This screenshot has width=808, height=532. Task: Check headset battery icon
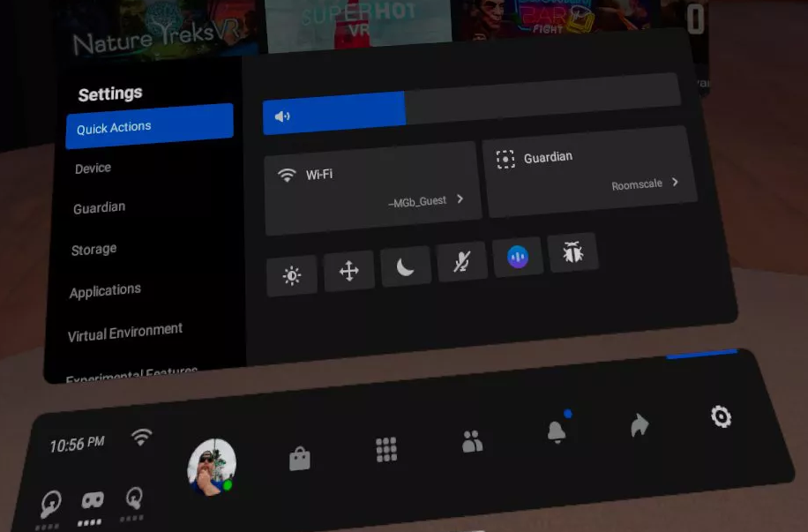pos(93,500)
